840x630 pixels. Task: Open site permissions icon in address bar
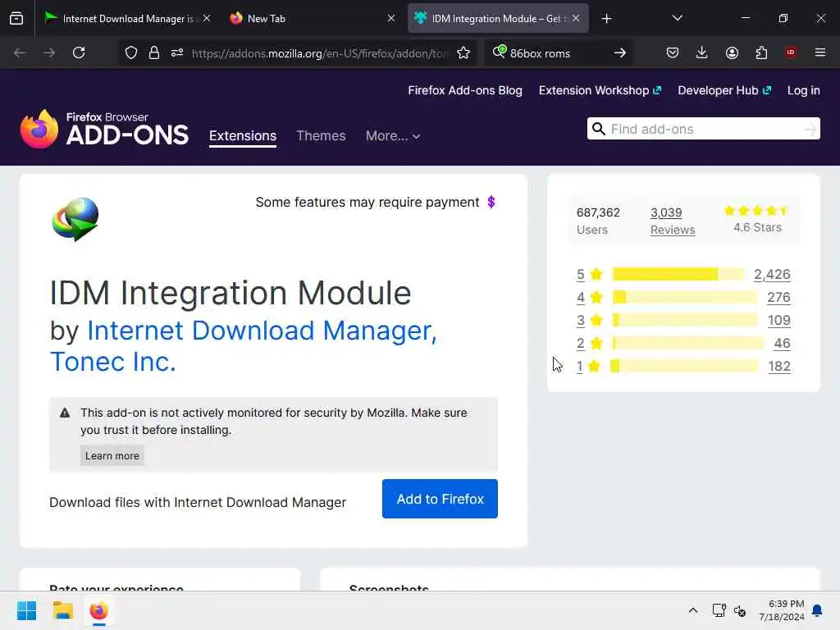(x=177, y=53)
